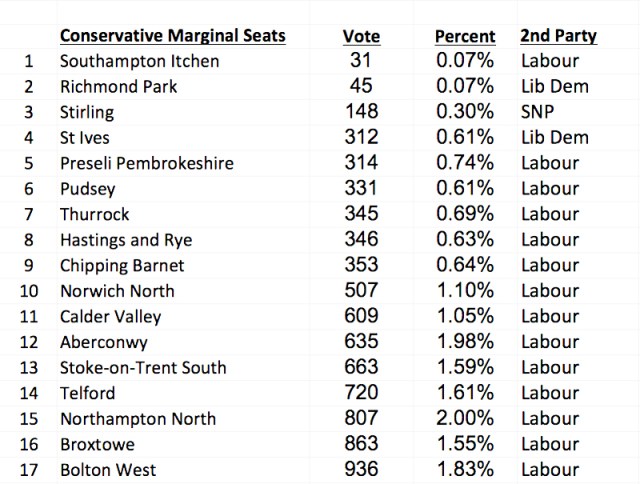
Task: Select Norwich North's 1.10% percent cell
Action: [465, 291]
